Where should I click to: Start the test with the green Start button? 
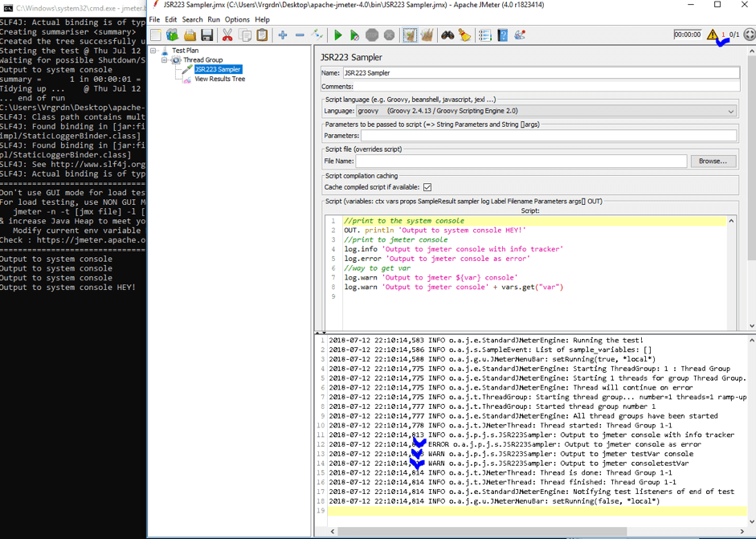[x=338, y=35]
